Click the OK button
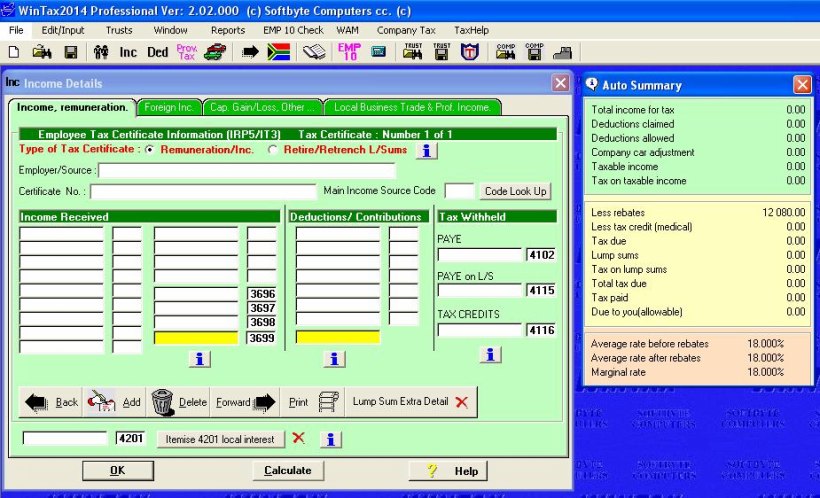 (118, 471)
